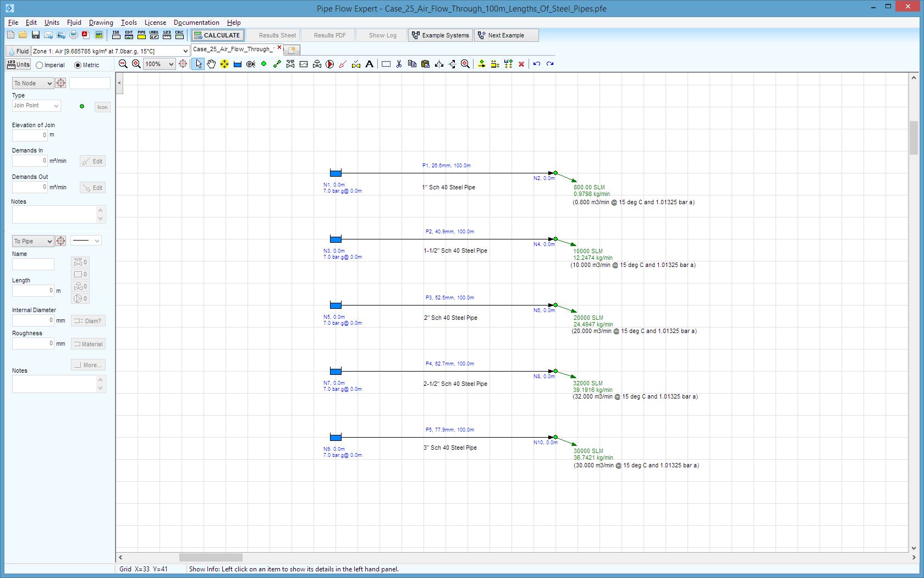The image size is (924, 578).
Task: Open the To Node dropdown
Action: 33,83
